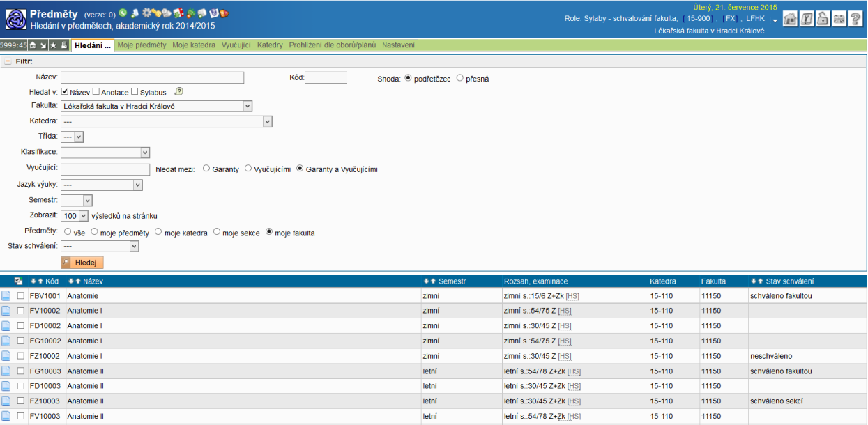Viewport: 868px width, 425px height.
Task: Open the detail icon for FBV1001 Anatomie
Action: click(6, 296)
